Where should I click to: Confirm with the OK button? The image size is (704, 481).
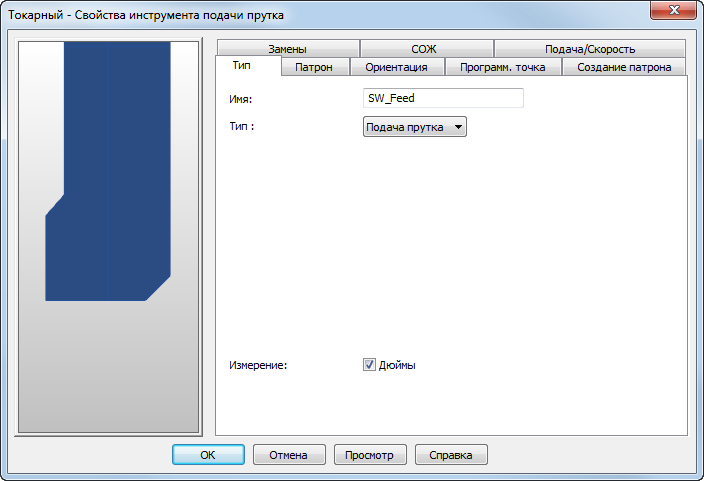[208, 455]
